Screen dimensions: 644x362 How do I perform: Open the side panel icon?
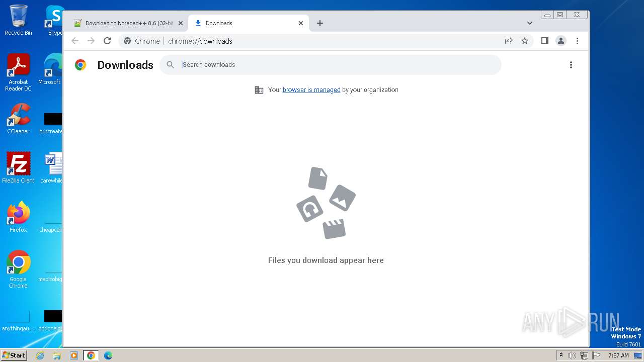click(544, 41)
